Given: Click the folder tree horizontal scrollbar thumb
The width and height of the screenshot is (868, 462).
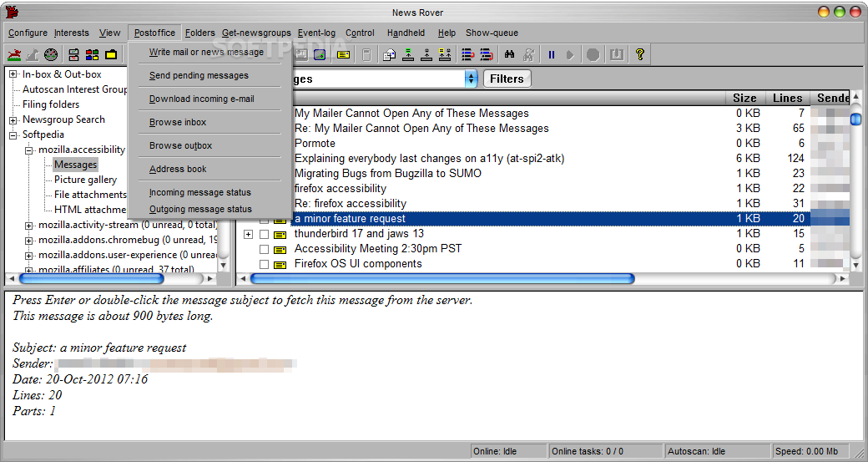Looking at the screenshot, I should coord(91,278).
